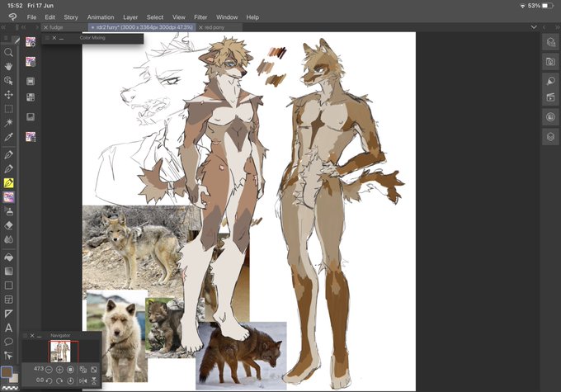Open the stacked Layers panel on right dock
The image size is (561, 392).
click(550, 137)
